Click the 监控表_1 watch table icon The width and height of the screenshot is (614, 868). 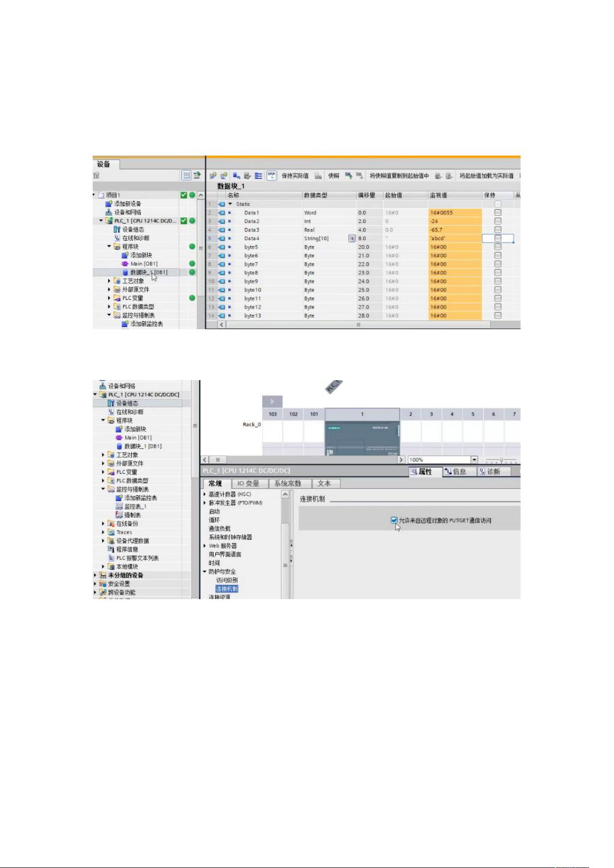(x=119, y=506)
